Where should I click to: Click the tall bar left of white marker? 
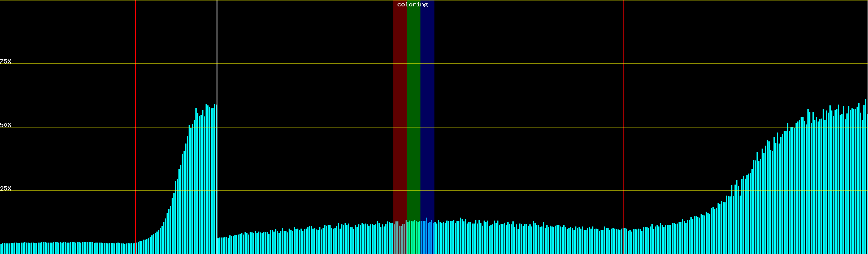pos(215,178)
